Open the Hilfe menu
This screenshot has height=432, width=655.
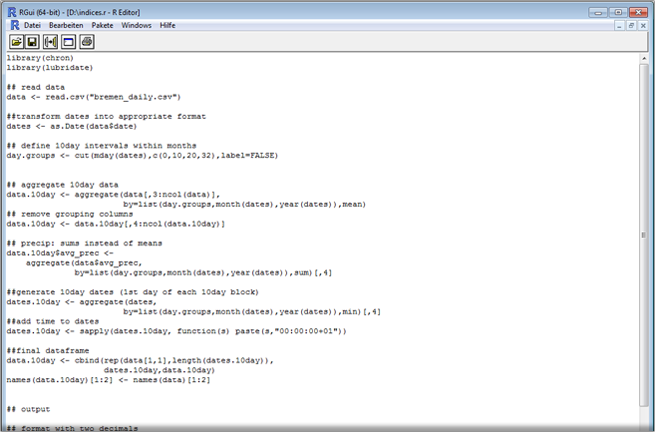coord(168,25)
